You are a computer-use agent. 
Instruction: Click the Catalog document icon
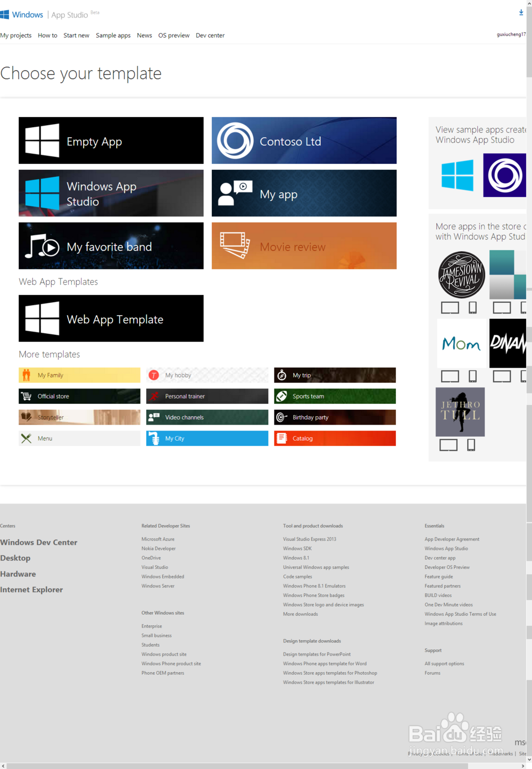[282, 439]
